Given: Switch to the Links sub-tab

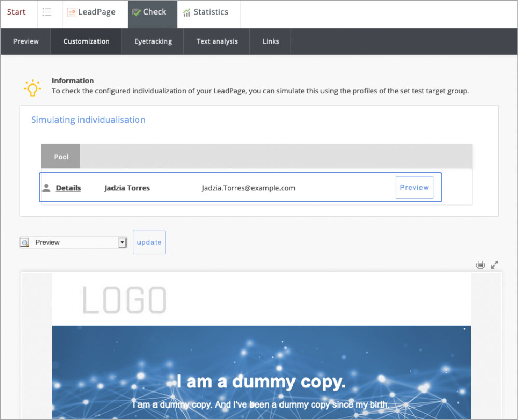Looking at the screenshot, I should coord(271,41).
